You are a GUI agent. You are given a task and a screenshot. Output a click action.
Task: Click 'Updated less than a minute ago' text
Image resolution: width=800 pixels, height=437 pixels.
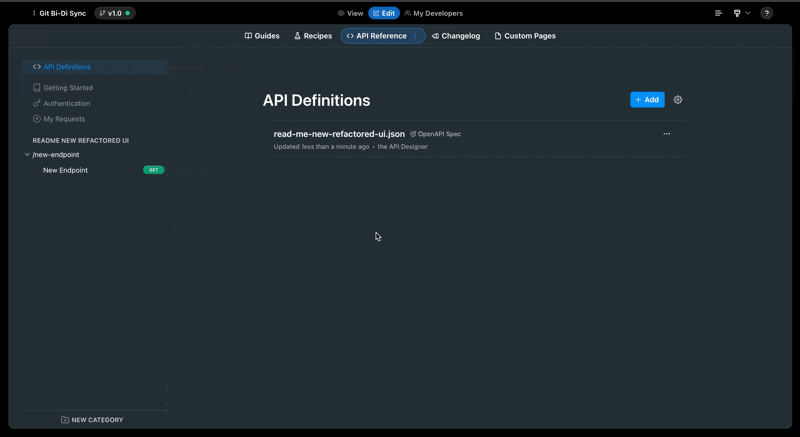tap(321, 147)
